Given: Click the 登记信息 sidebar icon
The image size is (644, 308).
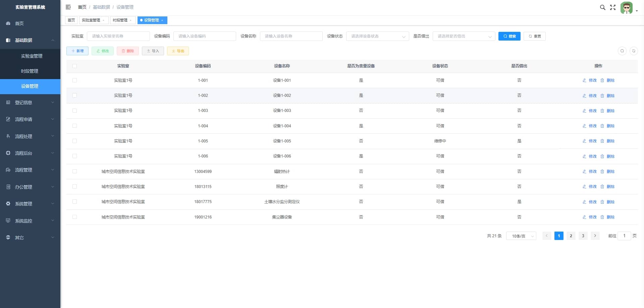Looking at the screenshot, I should click(8, 103).
